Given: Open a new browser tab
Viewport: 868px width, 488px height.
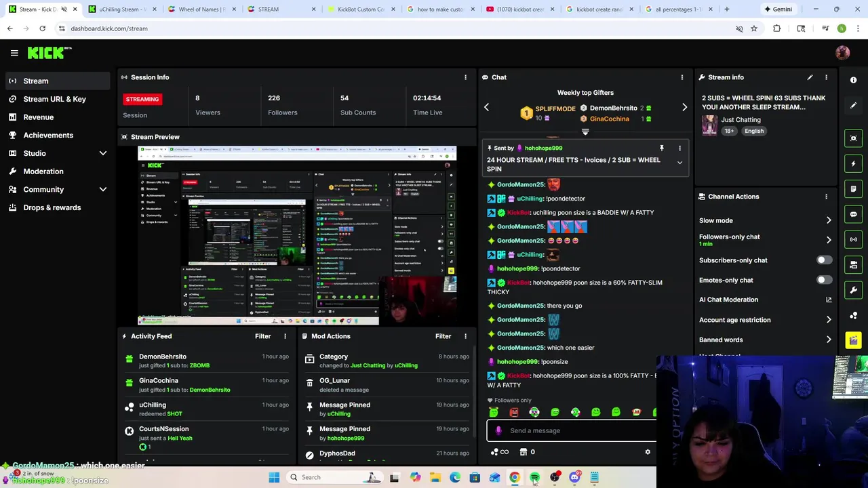Looking at the screenshot, I should (x=726, y=9).
